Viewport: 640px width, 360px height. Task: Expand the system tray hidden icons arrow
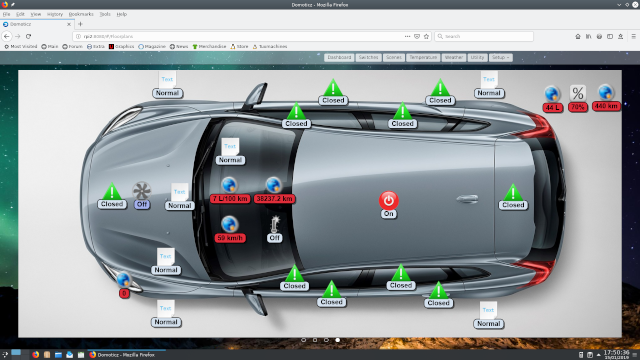tap(598, 355)
